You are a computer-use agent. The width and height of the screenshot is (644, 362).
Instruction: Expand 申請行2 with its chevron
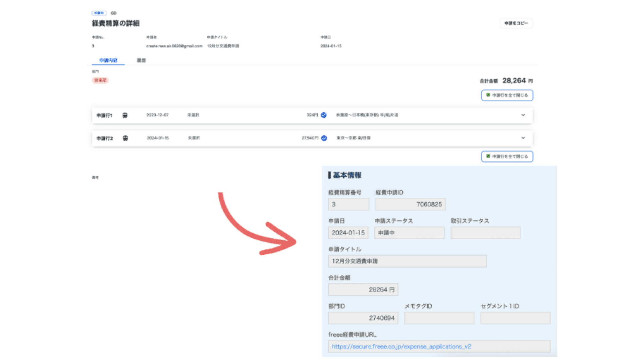[523, 138]
